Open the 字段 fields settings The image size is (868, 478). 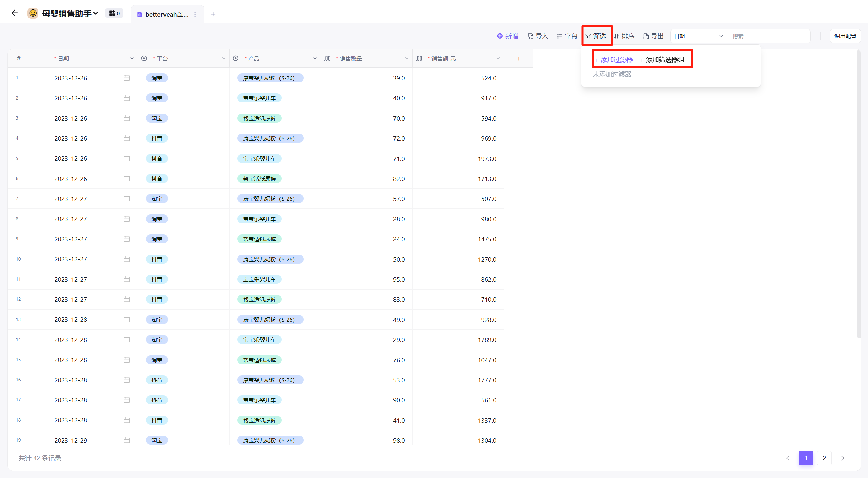[x=567, y=36]
